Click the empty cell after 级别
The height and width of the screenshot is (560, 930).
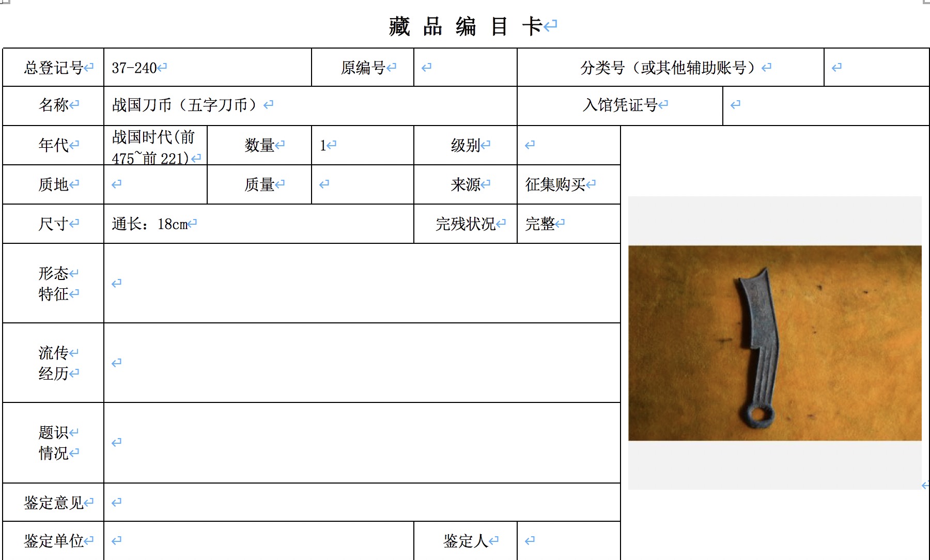point(569,145)
